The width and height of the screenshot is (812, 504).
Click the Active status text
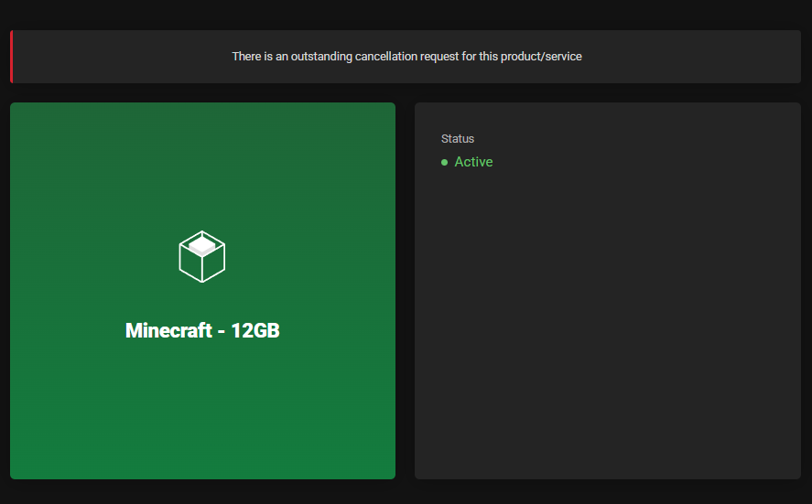pos(473,162)
